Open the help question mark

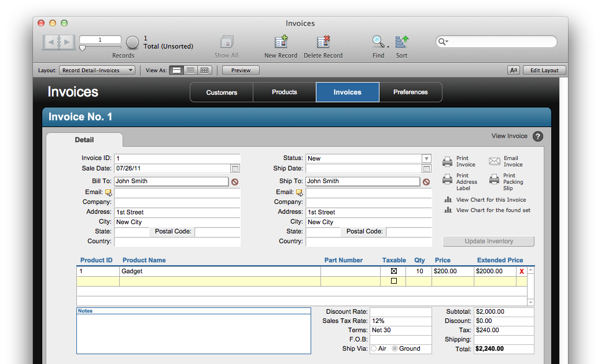coord(538,136)
